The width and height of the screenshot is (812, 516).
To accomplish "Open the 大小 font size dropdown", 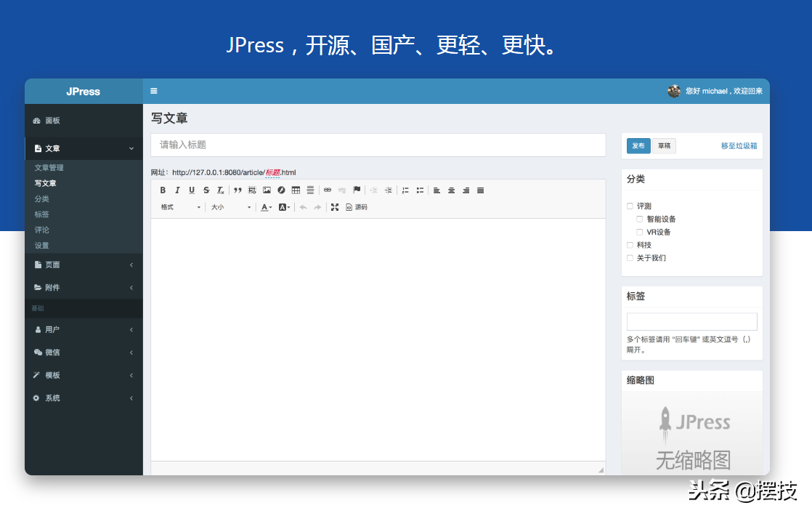I will 230,207.
